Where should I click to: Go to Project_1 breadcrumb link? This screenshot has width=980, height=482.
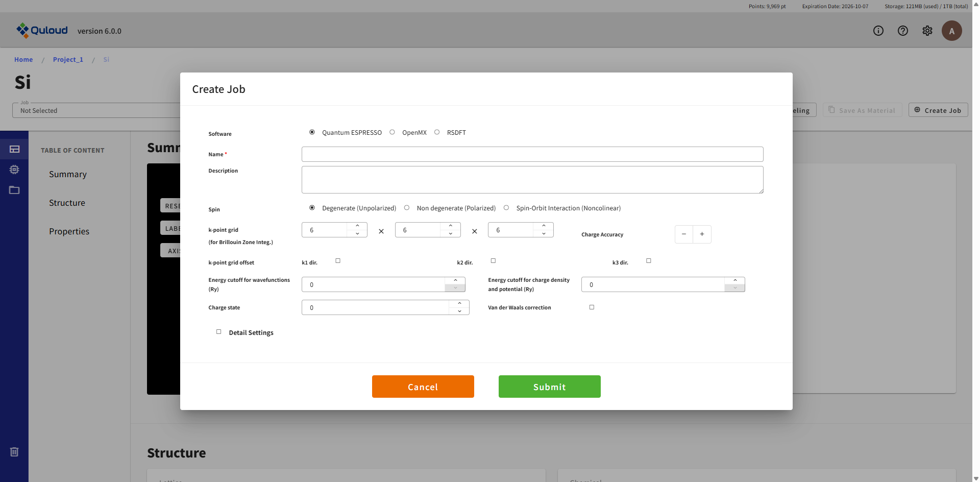[x=68, y=60]
